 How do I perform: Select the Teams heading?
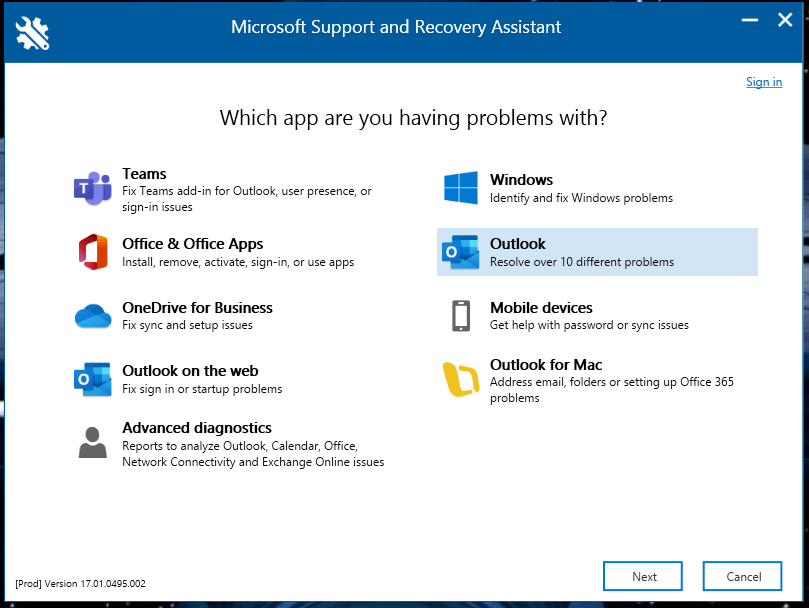[x=144, y=173]
